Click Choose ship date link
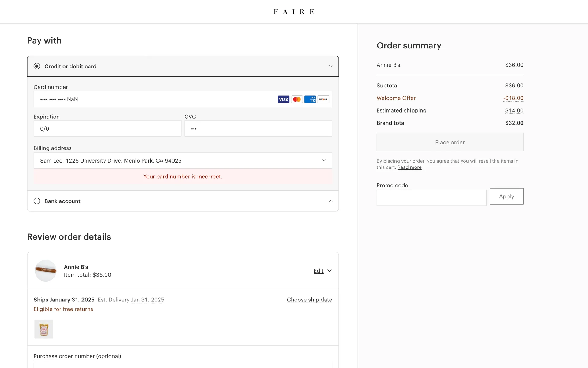 click(309, 300)
